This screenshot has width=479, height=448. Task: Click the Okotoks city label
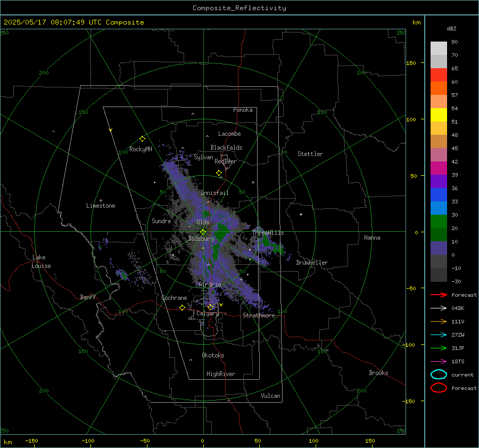(x=213, y=355)
